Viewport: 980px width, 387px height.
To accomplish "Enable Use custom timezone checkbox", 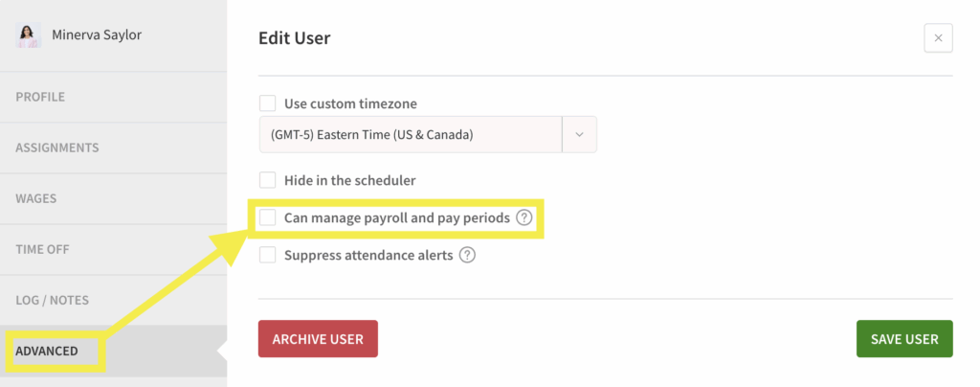I will click(268, 103).
